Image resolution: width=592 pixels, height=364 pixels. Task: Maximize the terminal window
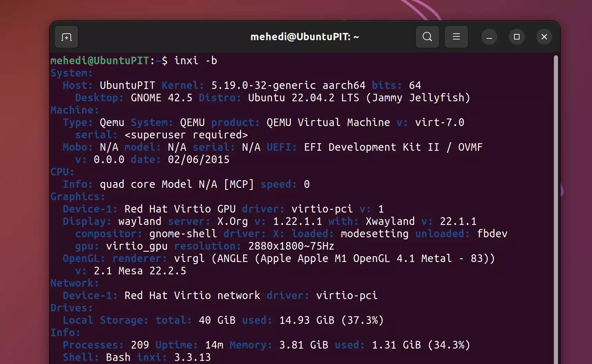pyautogui.click(x=517, y=37)
